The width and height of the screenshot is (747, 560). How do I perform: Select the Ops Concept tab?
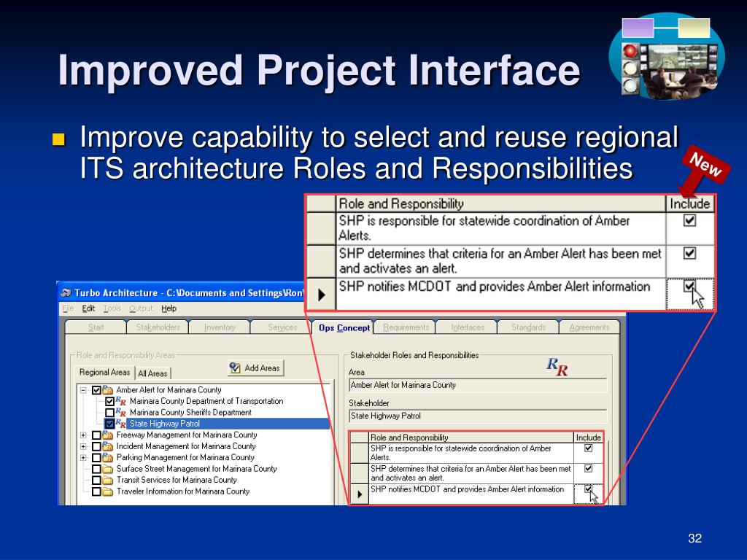(x=344, y=327)
